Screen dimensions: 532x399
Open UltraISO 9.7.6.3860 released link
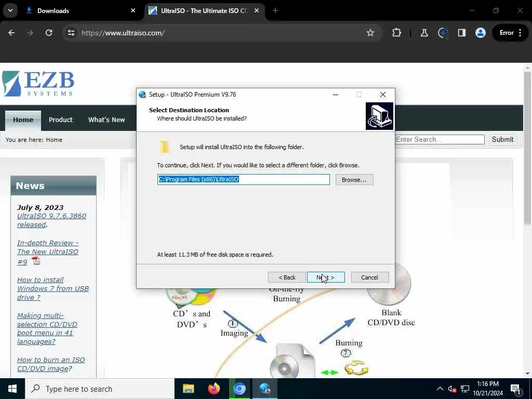click(51, 220)
